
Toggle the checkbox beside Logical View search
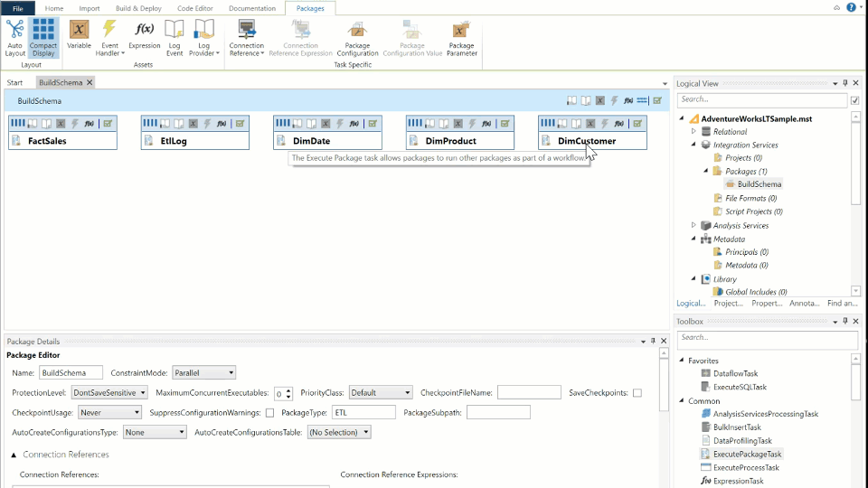pos(855,100)
